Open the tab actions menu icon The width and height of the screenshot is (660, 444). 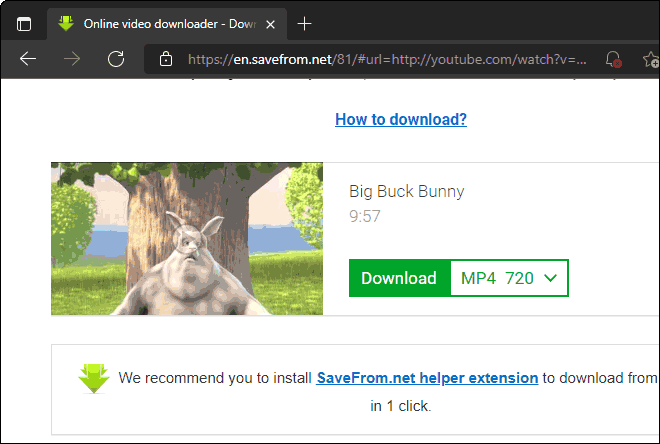point(24,24)
